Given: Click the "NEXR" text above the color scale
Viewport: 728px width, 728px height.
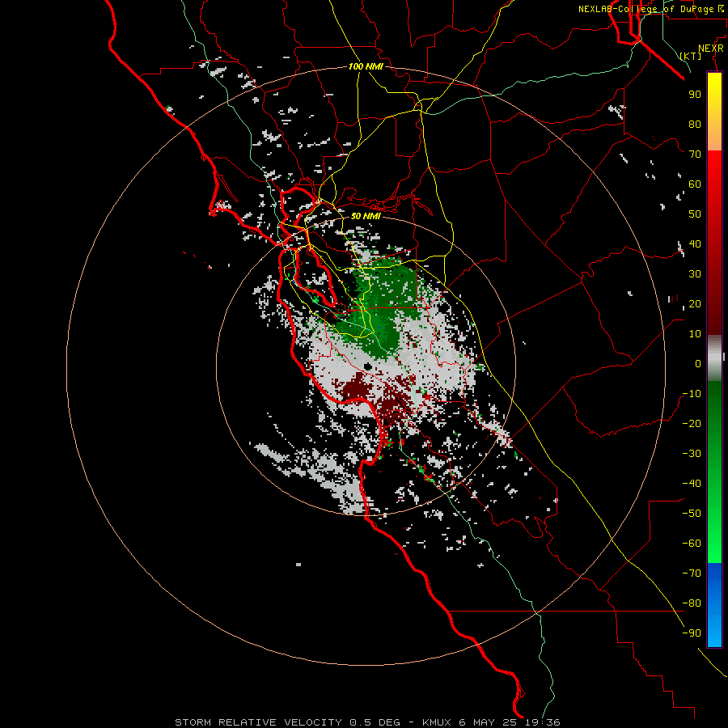Looking at the screenshot, I should click(710, 49).
